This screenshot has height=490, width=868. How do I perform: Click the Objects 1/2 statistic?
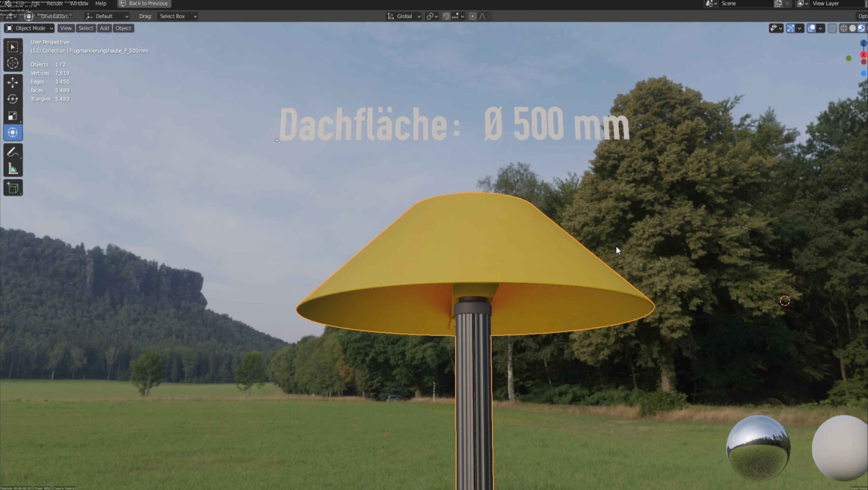(48, 65)
